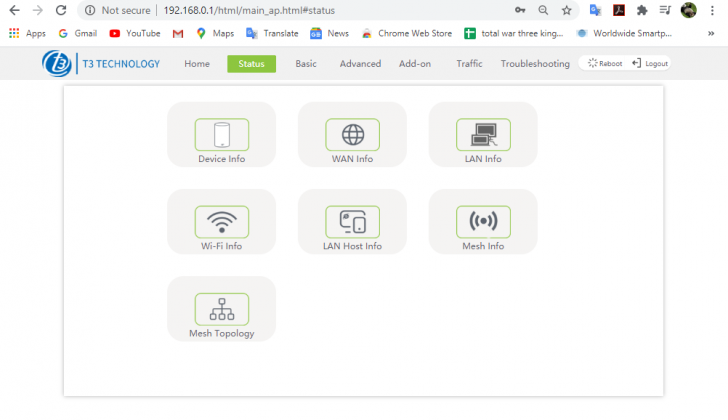Reload the page with refresh icon
This screenshot has height=420, width=728.
click(x=61, y=10)
